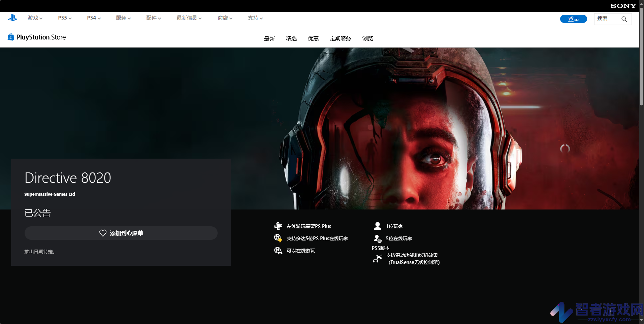Click the search magnifier icon
The height and width of the screenshot is (324, 644).
pyautogui.click(x=624, y=19)
